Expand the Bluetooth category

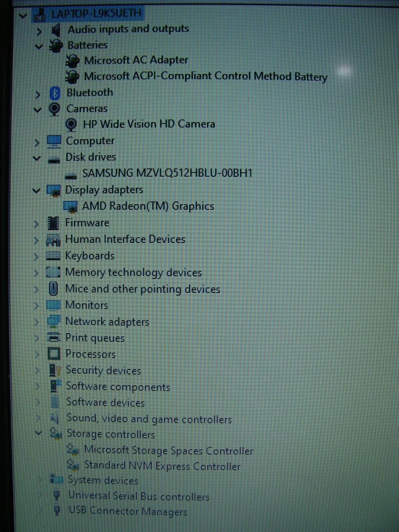[x=38, y=95]
